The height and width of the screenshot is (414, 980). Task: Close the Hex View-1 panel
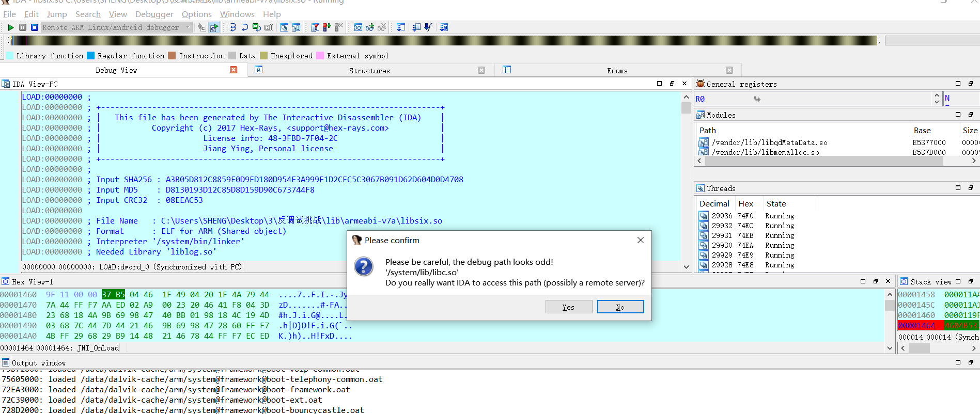click(888, 281)
